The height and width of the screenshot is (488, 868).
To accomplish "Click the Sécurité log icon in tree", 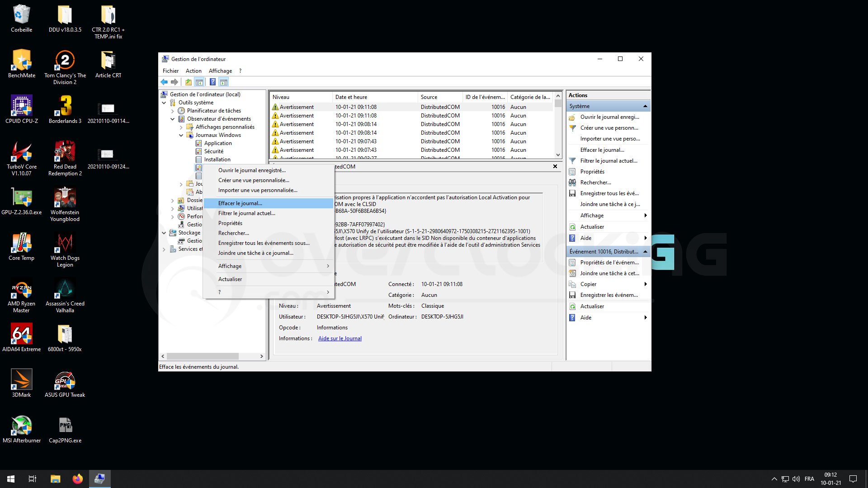I will coord(198,151).
